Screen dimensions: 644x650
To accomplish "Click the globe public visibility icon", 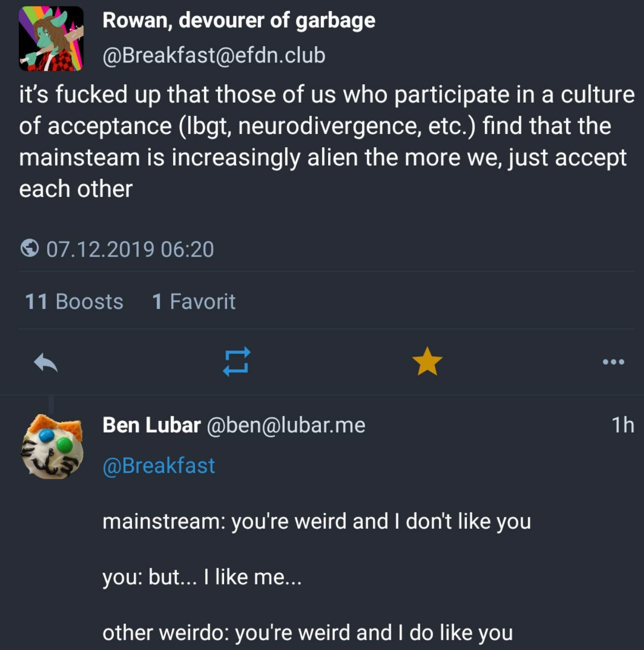I will [x=30, y=249].
